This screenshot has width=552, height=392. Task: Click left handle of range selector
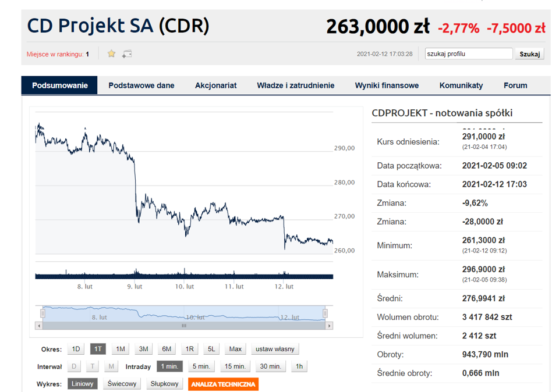coord(42,313)
